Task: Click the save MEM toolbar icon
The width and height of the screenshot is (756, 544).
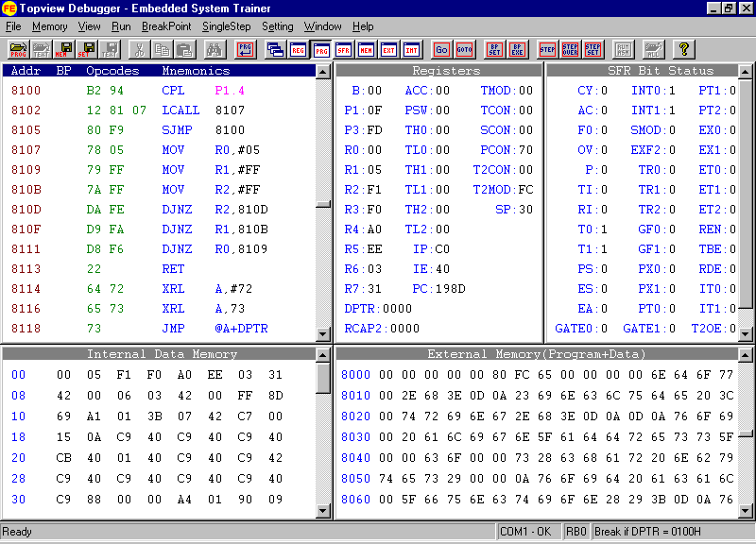Action: coord(65,49)
